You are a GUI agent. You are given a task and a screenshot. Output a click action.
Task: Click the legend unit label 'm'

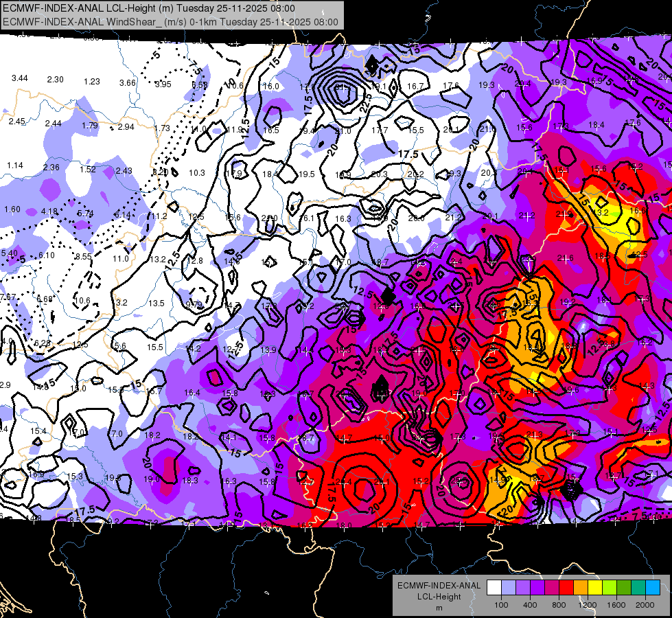[439, 608]
